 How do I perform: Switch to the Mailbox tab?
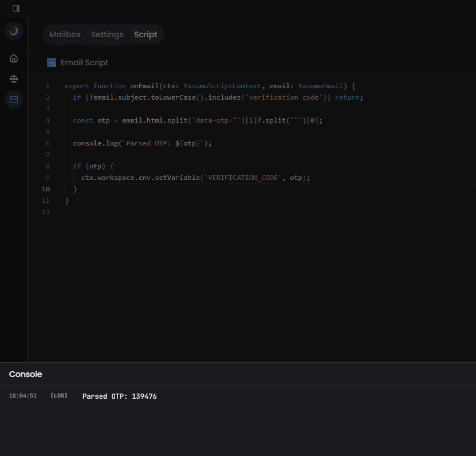tap(64, 34)
